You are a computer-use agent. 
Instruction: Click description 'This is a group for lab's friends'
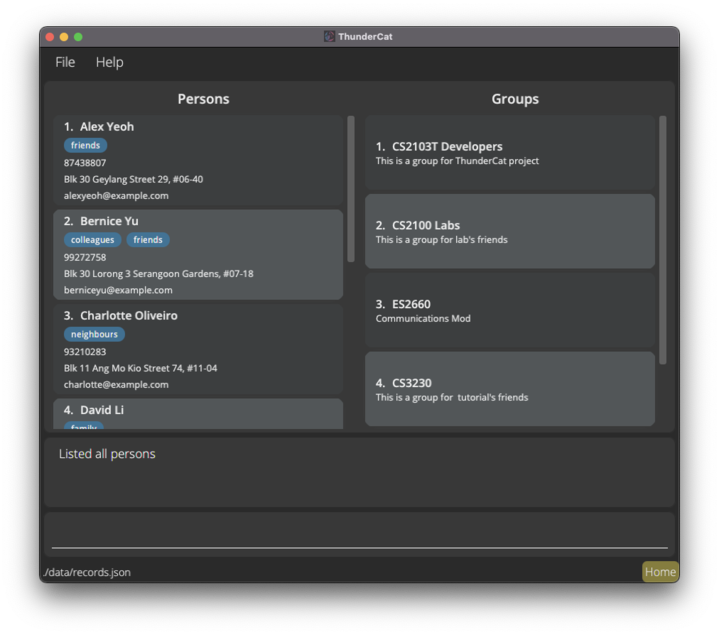442,240
